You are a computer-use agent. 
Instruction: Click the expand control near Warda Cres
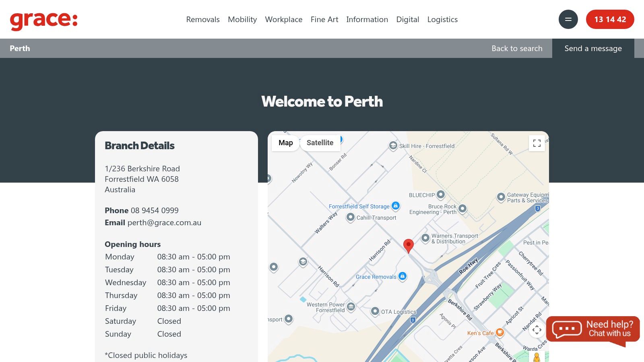click(537, 329)
